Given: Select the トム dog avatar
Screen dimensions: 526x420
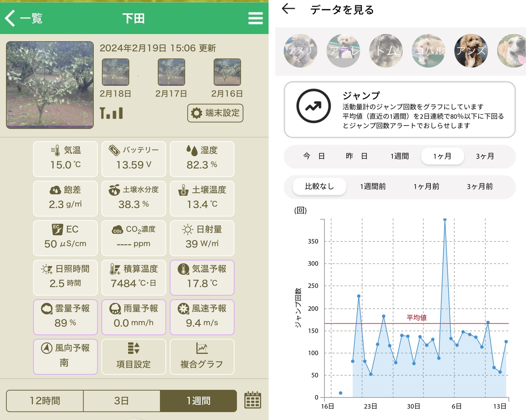Looking at the screenshot, I should point(386,50).
